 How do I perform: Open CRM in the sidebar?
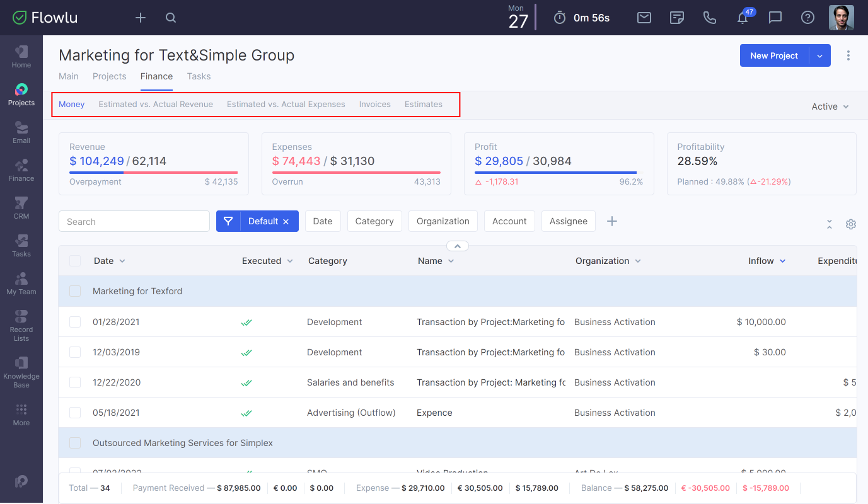21,208
